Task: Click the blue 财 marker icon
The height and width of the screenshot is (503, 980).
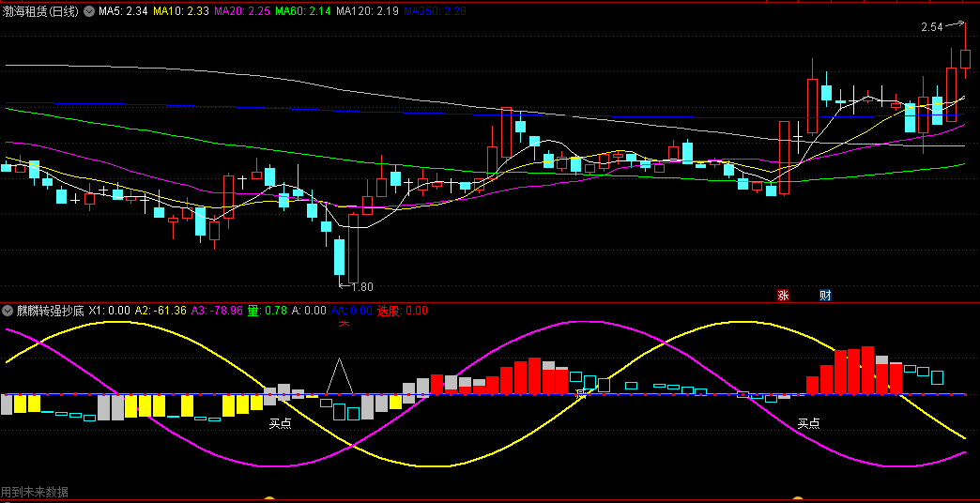Action: [x=826, y=296]
